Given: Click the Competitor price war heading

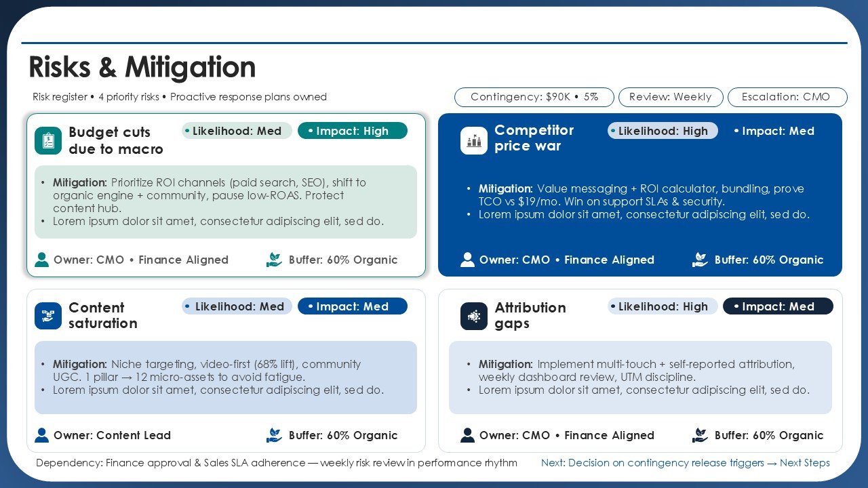Looking at the screenshot, I should (534, 138).
